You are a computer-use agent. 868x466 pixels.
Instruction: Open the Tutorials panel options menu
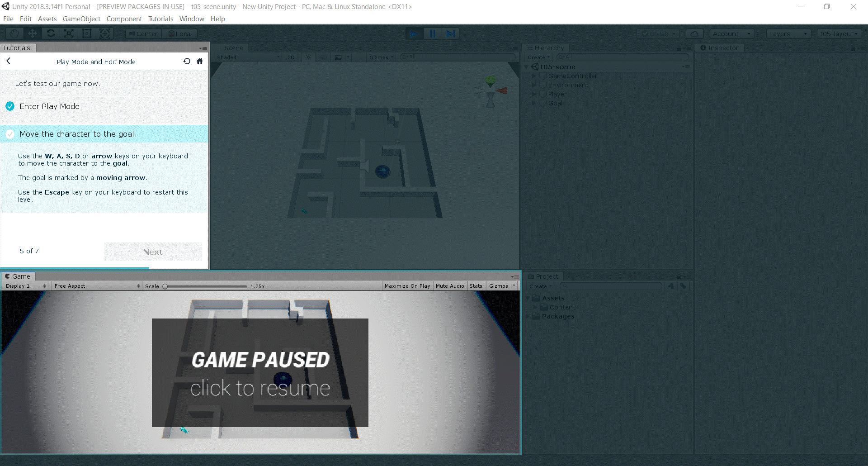(x=203, y=48)
